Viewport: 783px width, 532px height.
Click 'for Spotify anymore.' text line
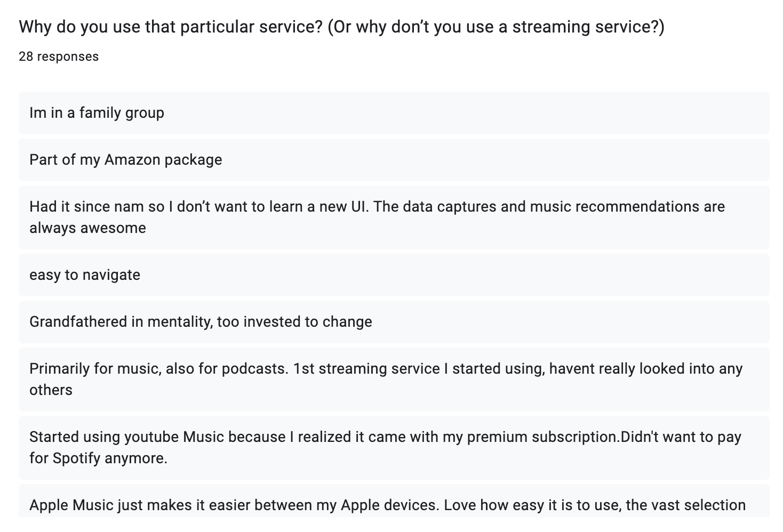click(98, 458)
